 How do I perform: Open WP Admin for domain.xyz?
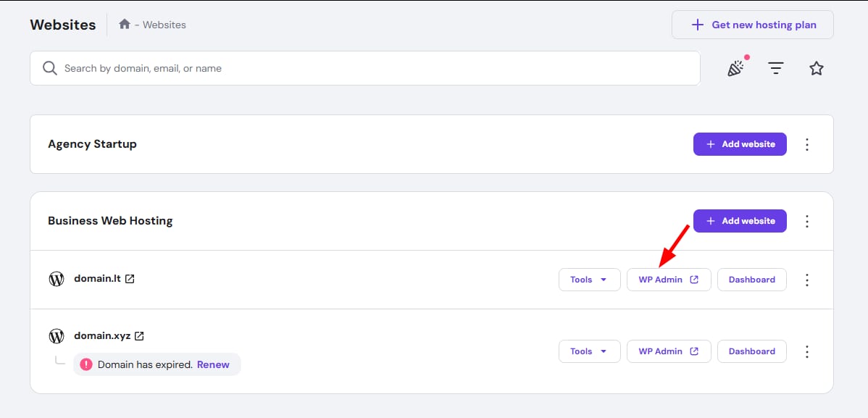[668, 351]
